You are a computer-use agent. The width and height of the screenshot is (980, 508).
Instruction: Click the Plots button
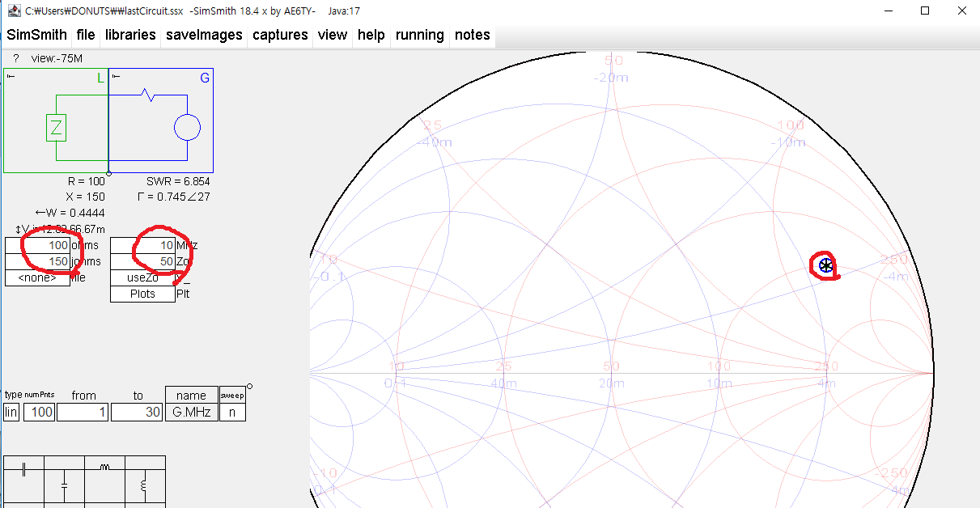(x=142, y=294)
